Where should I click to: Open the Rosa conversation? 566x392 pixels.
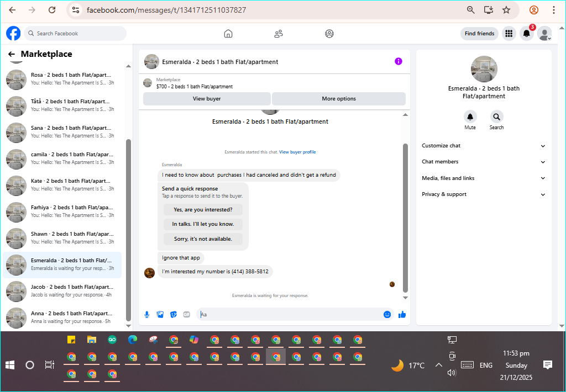click(x=62, y=79)
